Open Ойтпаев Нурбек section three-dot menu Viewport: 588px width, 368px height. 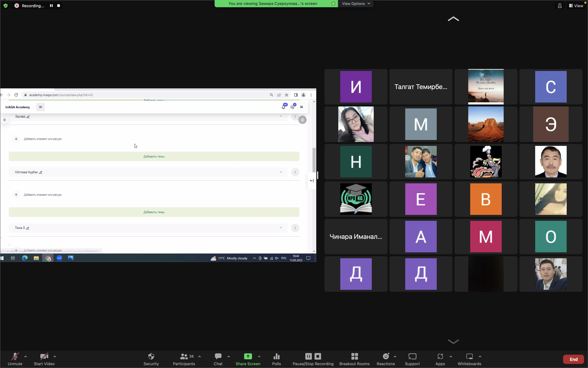(x=295, y=172)
